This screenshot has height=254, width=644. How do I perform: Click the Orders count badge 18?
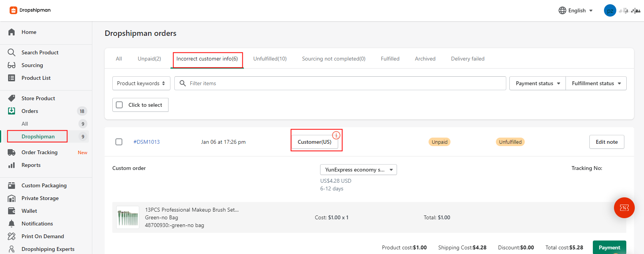[x=82, y=111]
